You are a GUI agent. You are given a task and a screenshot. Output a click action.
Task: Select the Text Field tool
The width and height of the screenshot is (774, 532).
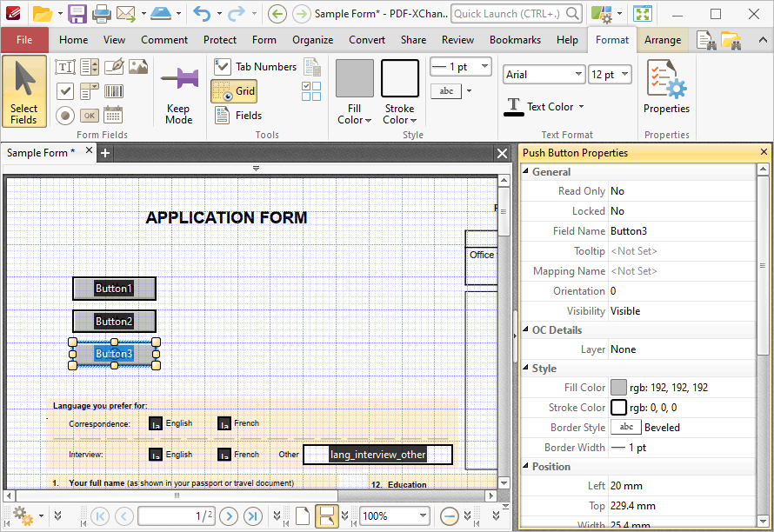point(65,66)
